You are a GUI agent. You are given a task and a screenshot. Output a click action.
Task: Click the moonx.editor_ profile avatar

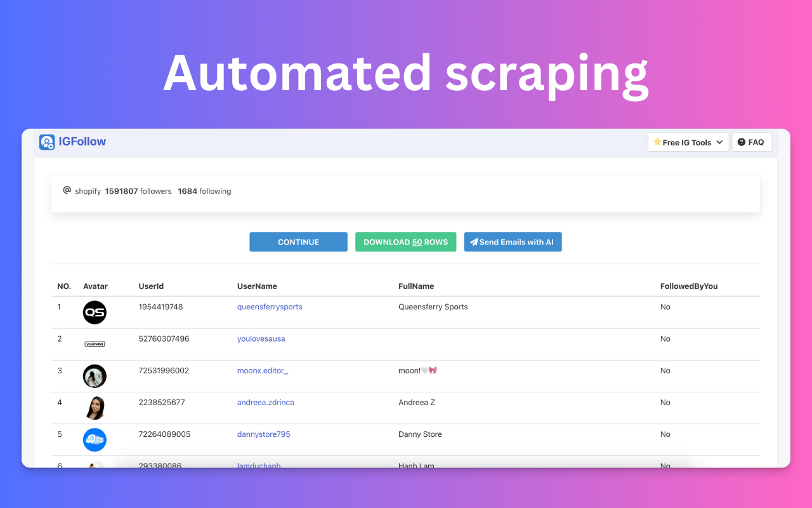95,376
